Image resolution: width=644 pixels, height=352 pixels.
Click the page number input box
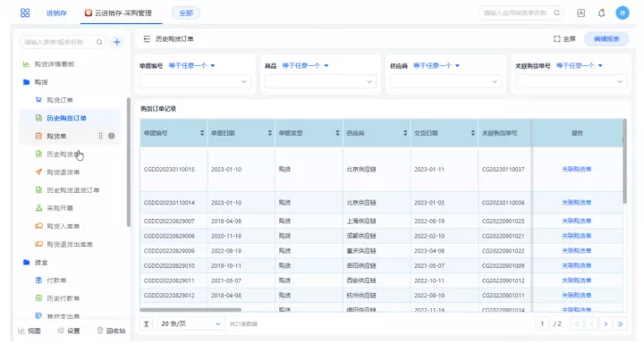tap(542, 323)
